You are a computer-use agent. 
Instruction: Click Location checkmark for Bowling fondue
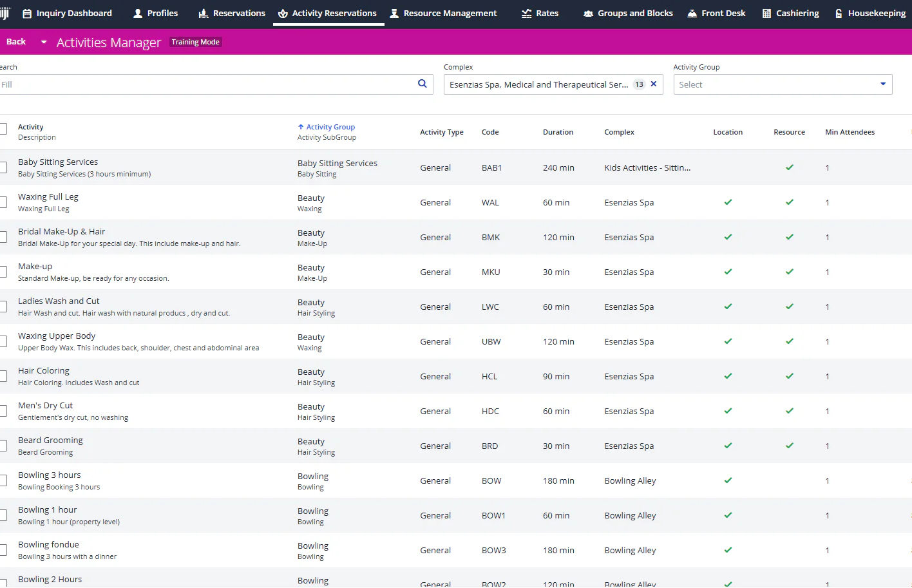(728, 550)
